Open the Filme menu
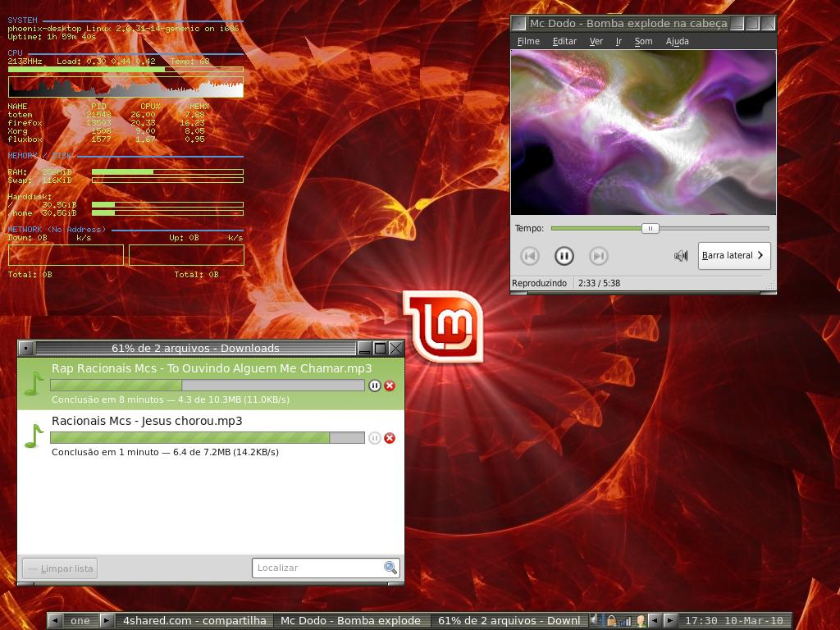Image resolution: width=840 pixels, height=630 pixels. pos(528,41)
